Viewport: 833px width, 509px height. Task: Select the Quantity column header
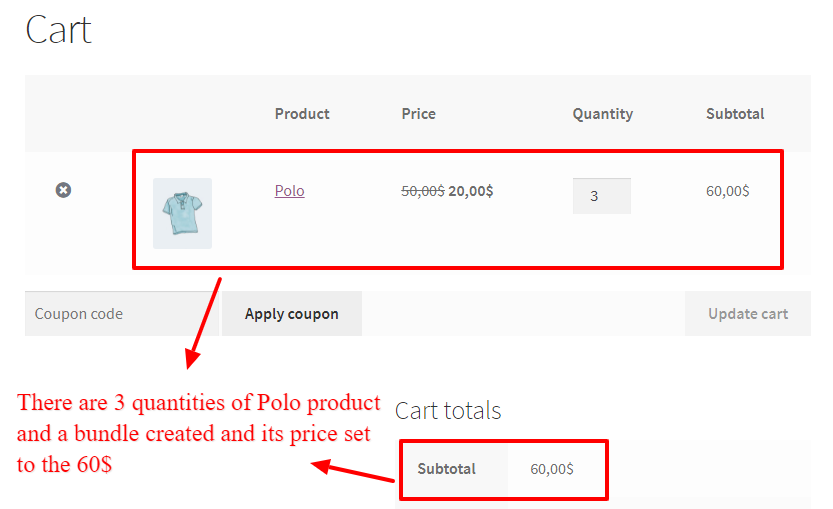pyautogui.click(x=602, y=114)
